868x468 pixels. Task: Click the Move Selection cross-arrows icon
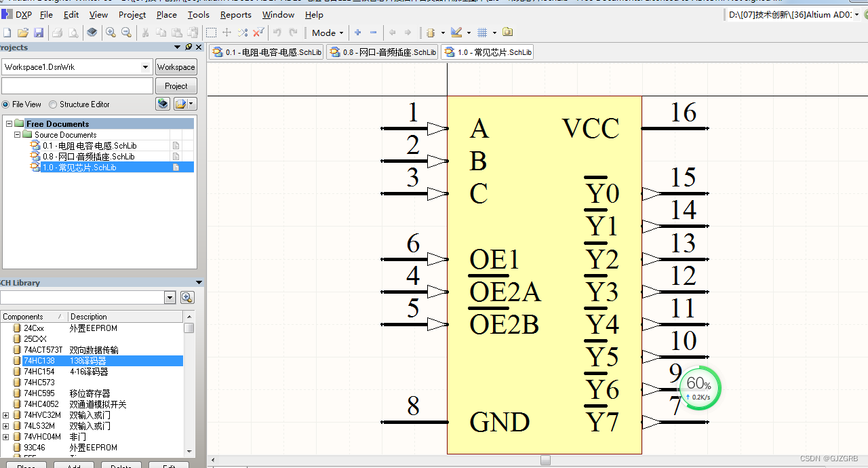tap(227, 33)
